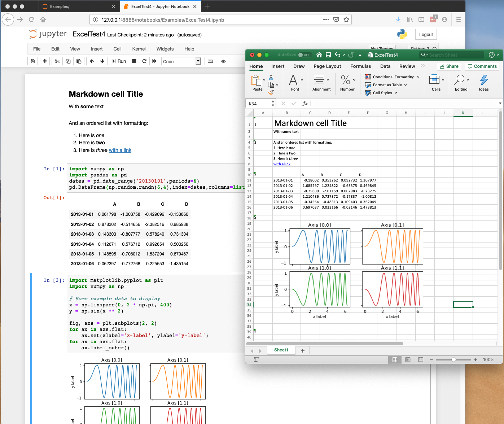Open the Alignment group dropdown
The width and height of the screenshot is (504, 424).
(328, 80)
